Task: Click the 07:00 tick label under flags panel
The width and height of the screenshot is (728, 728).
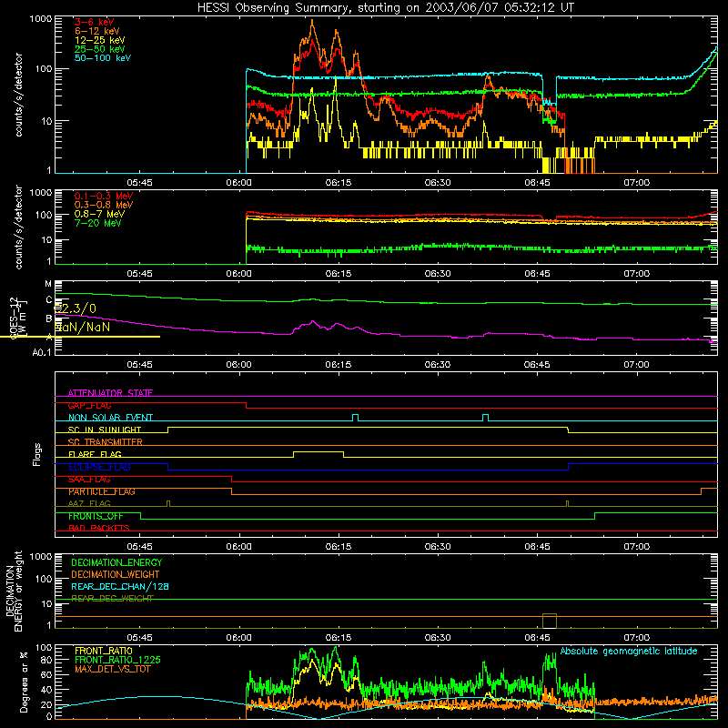Action: pyautogui.click(x=636, y=547)
